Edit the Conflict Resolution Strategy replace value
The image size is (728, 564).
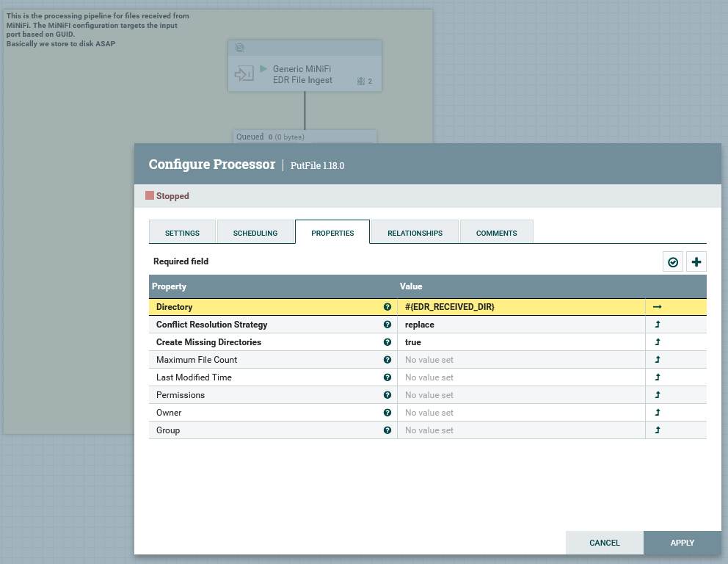520,325
